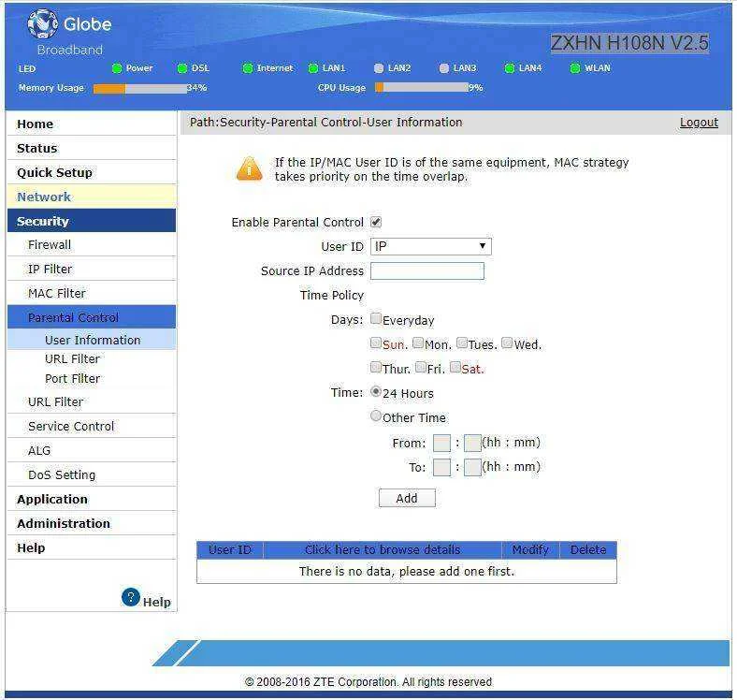Check the Fri. day checkbox
Image resolution: width=737 pixels, height=700 pixels.
[421, 367]
